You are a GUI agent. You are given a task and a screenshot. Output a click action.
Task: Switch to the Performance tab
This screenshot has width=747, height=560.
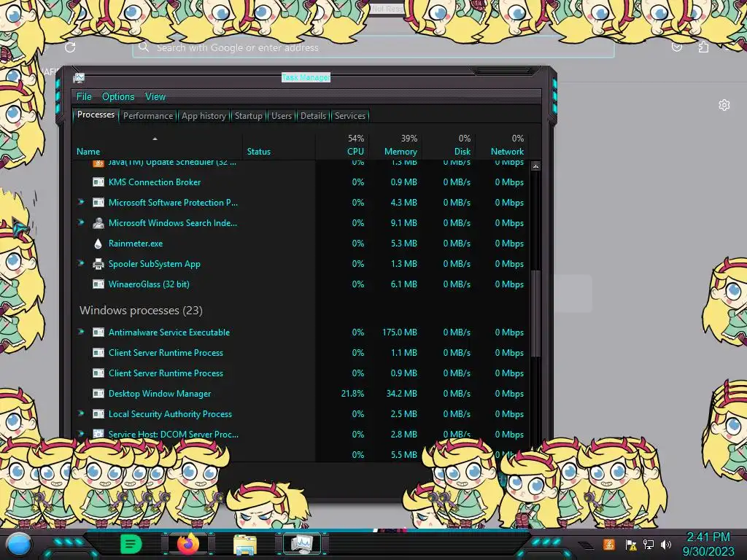coord(147,116)
